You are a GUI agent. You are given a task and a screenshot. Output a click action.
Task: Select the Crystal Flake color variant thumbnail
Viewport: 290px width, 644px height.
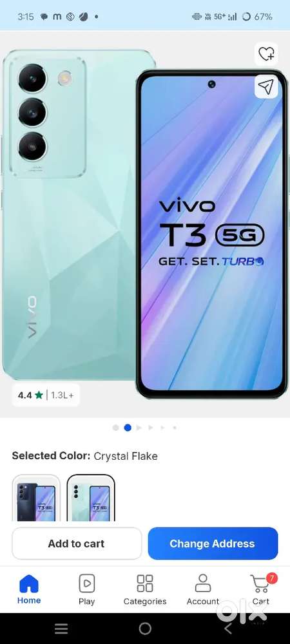click(91, 498)
